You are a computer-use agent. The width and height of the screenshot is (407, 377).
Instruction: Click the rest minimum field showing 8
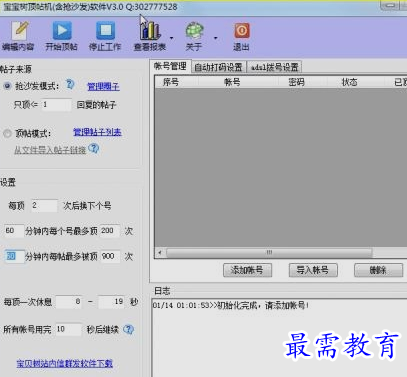[69, 302]
